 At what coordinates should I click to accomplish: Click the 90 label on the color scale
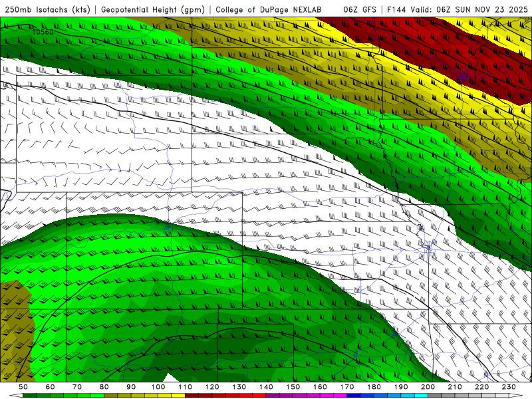[x=131, y=387]
